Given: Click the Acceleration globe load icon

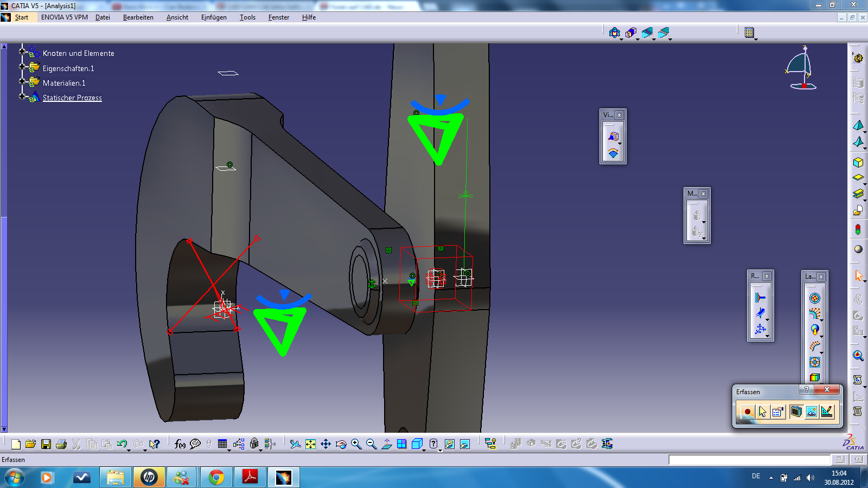Looking at the screenshot, I should pyautogui.click(x=815, y=329).
